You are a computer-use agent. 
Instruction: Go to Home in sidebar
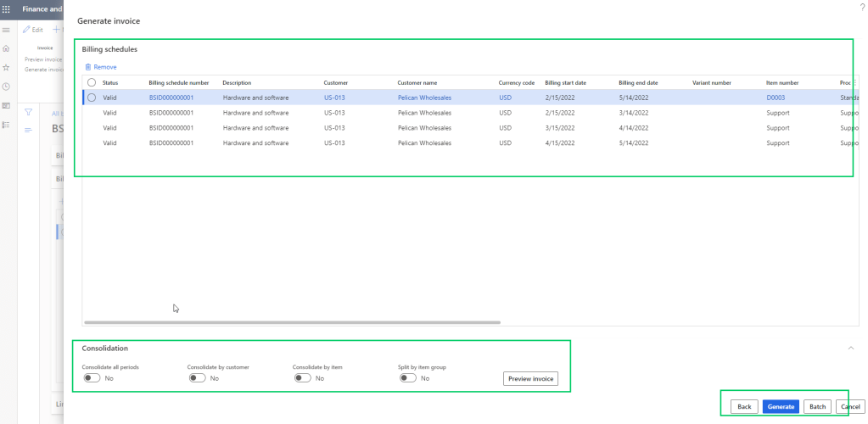7,48
